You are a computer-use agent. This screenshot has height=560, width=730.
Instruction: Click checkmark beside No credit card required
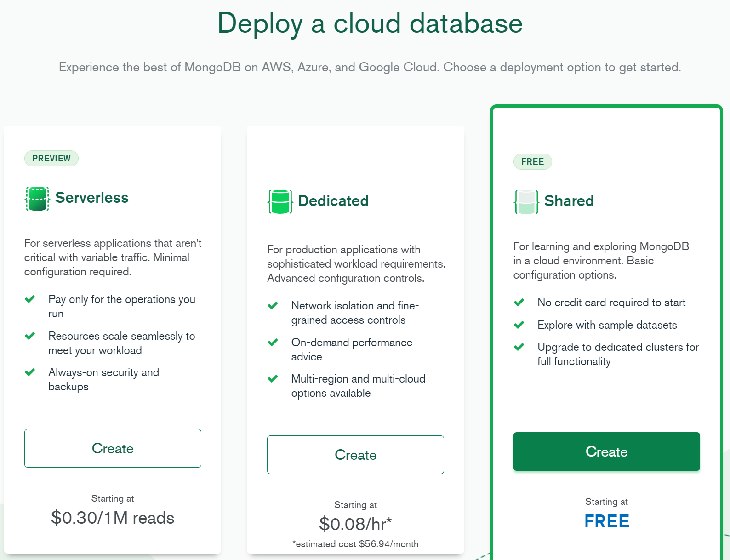pos(519,303)
